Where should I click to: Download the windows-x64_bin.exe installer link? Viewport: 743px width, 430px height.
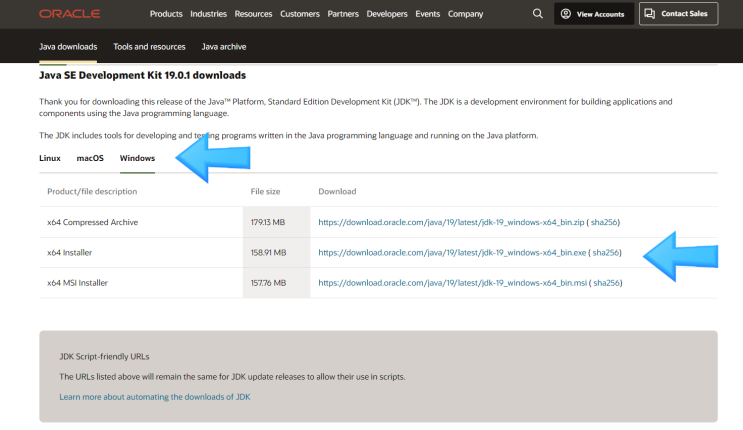pyautogui.click(x=452, y=252)
